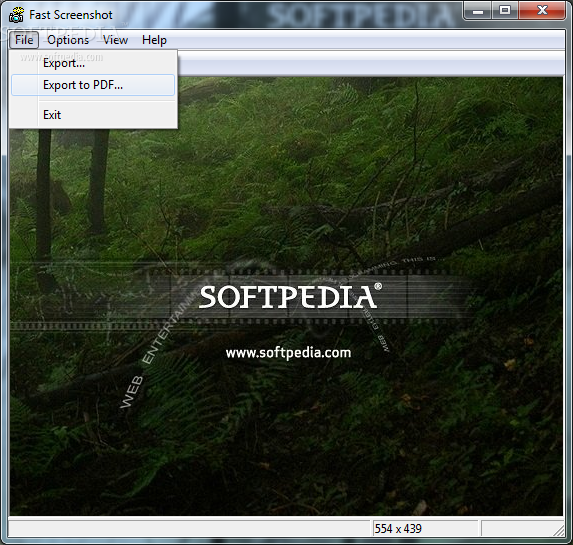Click the captured screenshot preview image
The height and width of the screenshot is (545, 573).
[286, 296]
